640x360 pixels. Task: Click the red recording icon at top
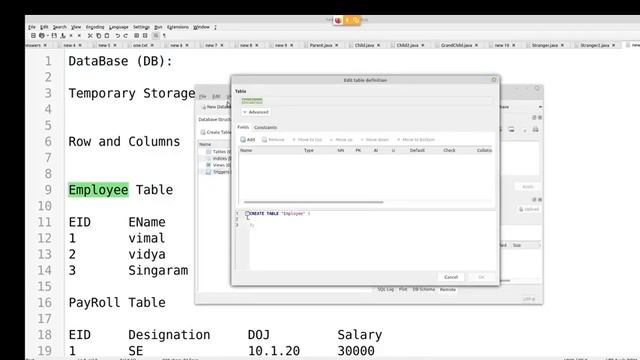point(338,20)
